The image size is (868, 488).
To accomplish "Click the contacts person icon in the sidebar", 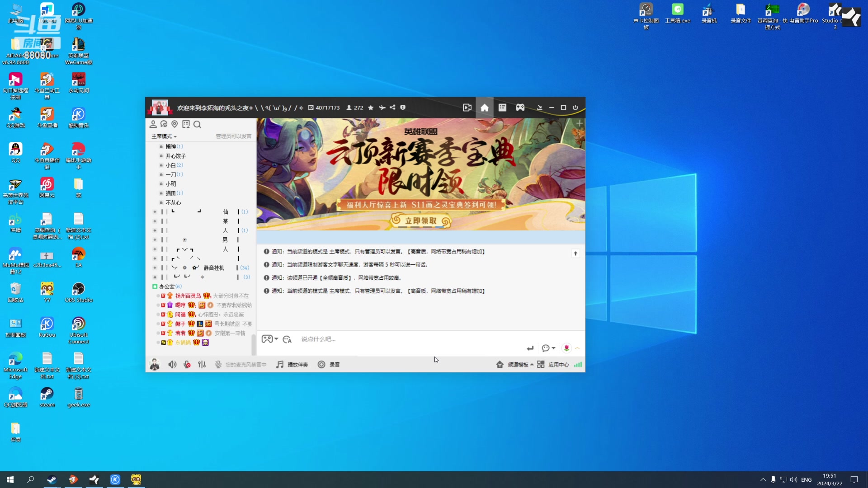I will click(x=153, y=124).
